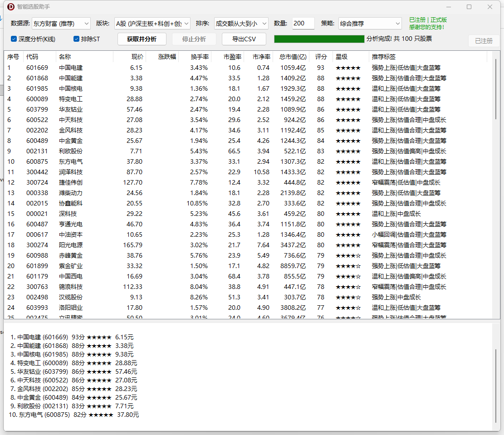Click the 数量 input field showing 200
The height and width of the screenshot is (435, 504).
tap(303, 23)
